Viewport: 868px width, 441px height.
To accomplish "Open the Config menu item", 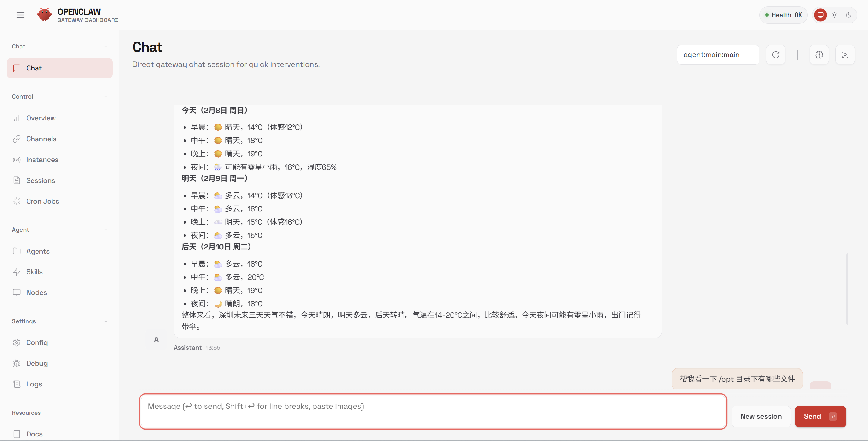I will (x=37, y=342).
